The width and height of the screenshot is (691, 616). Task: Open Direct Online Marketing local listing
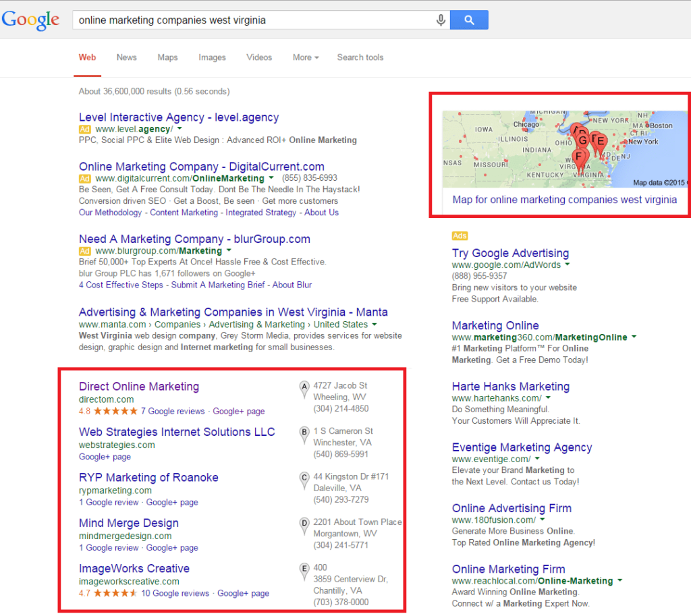[x=139, y=387]
